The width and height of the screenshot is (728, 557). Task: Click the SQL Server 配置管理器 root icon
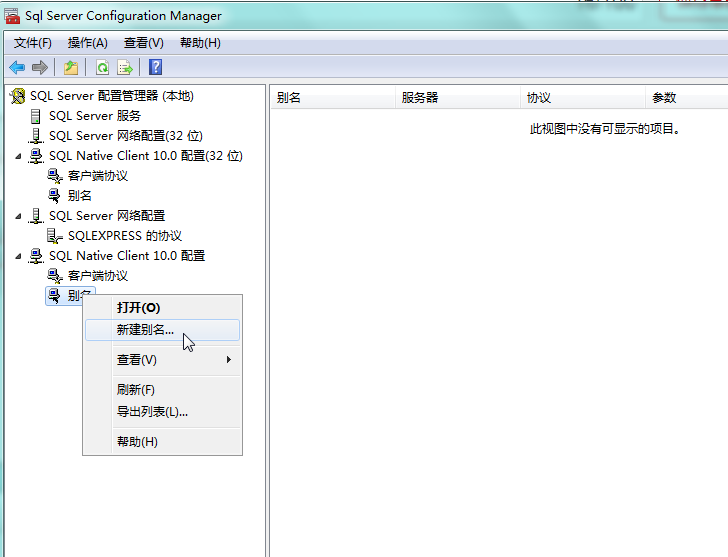pos(18,96)
